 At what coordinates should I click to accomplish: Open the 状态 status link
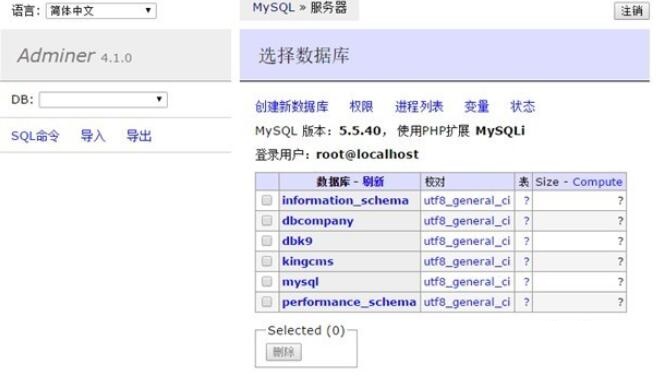pyautogui.click(x=523, y=107)
